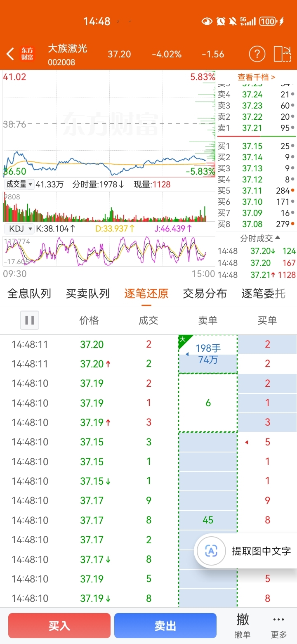Tap 14:48 trade with volume 1128
297x644 pixels.
click(x=257, y=275)
